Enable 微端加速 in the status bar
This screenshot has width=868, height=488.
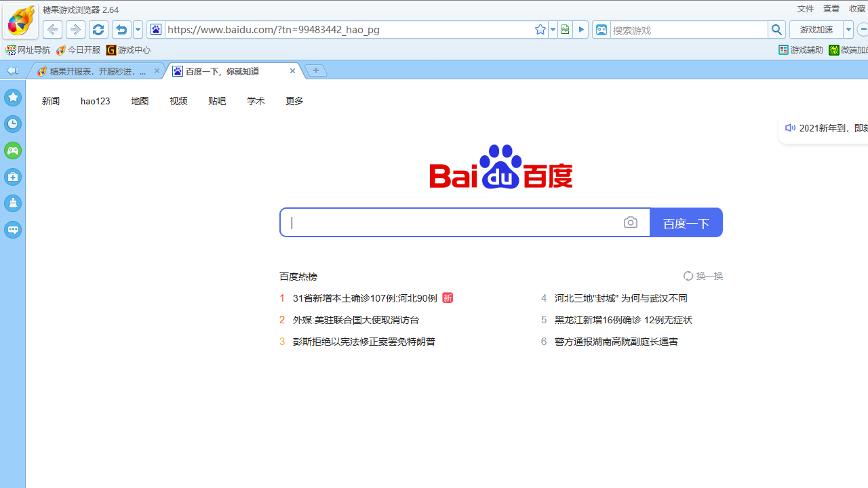pos(833,49)
